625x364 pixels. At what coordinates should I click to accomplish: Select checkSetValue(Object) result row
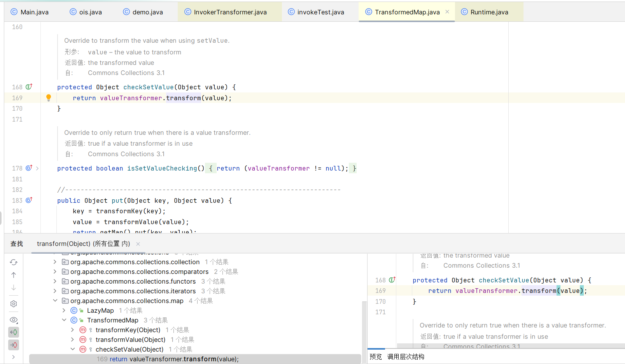coord(130,349)
